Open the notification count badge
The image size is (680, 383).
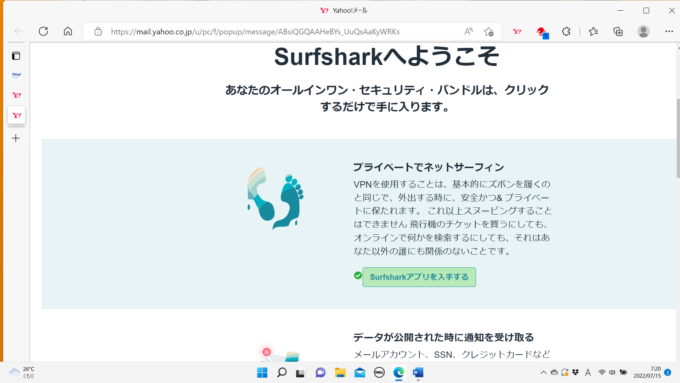pos(668,372)
